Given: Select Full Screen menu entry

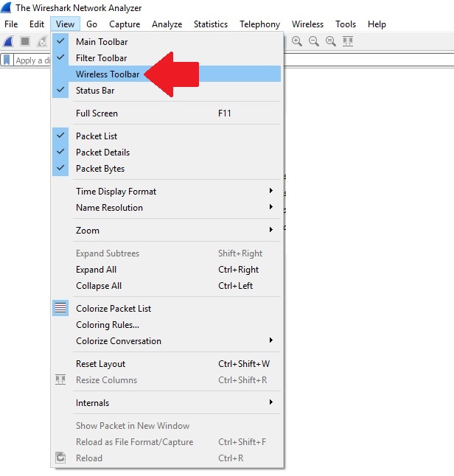Looking at the screenshot, I should point(166,113).
